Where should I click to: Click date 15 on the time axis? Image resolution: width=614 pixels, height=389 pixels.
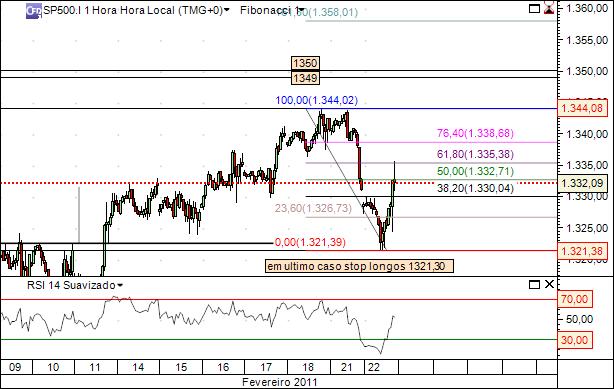pos(181,367)
